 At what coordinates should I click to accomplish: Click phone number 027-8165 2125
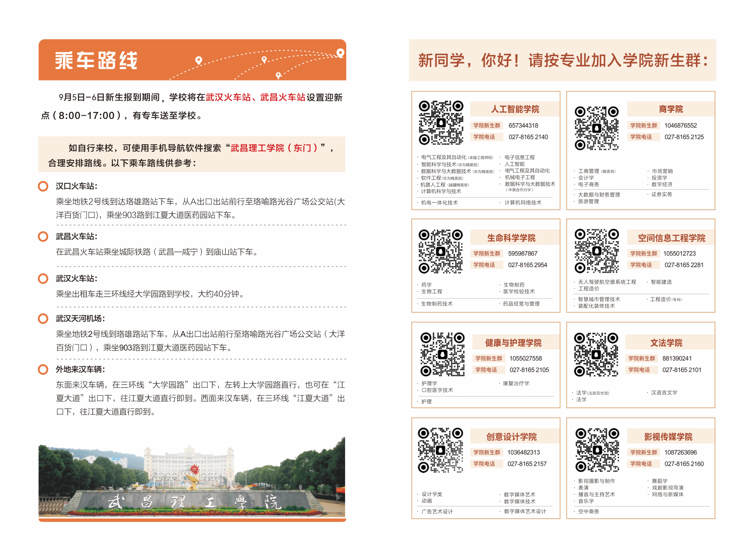click(684, 137)
